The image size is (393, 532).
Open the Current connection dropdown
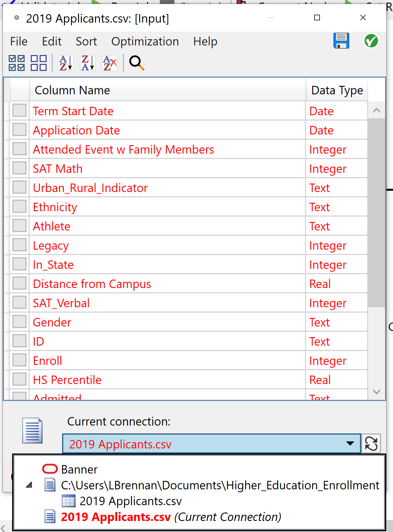point(350,444)
